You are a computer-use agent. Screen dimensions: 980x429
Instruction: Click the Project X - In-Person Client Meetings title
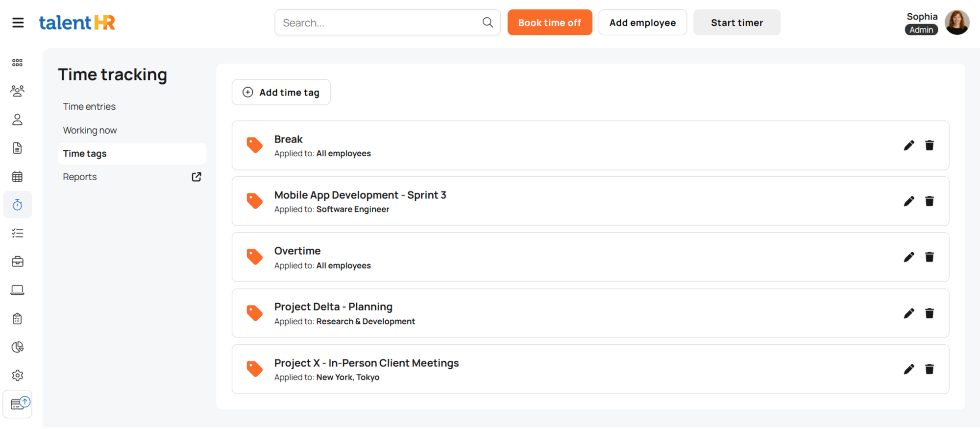point(367,363)
